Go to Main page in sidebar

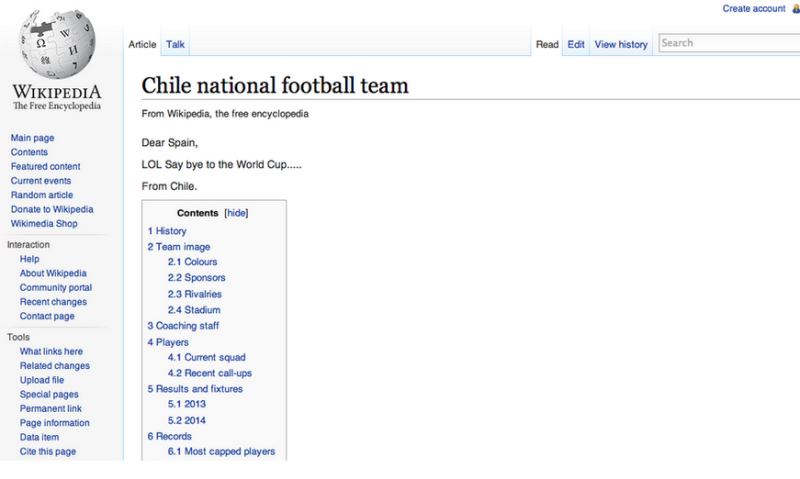click(32, 138)
